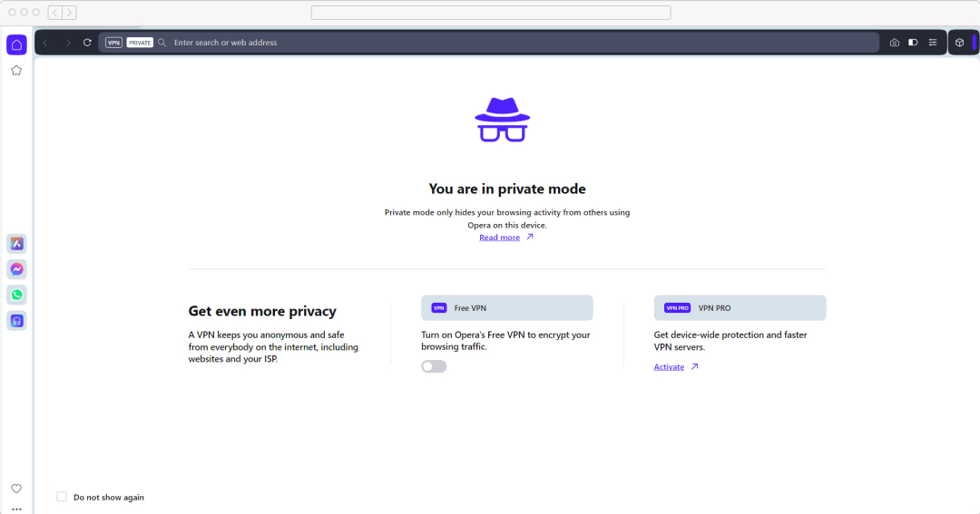Open WhatsApp in the sidebar

point(17,295)
